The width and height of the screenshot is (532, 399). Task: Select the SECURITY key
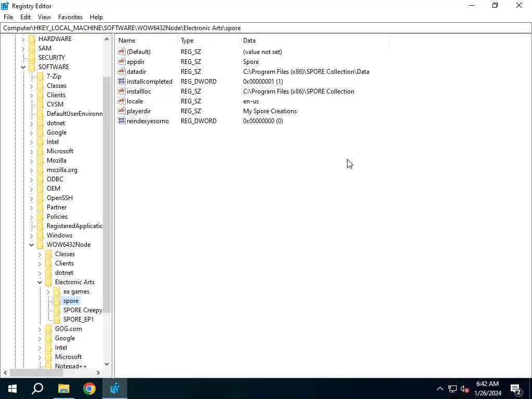pos(51,58)
